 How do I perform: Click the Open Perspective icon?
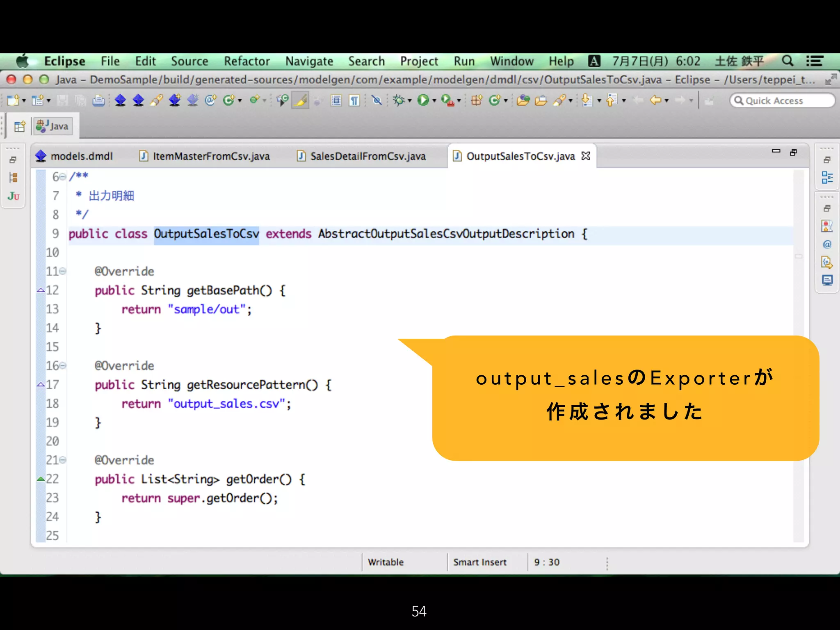pos(19,126)
